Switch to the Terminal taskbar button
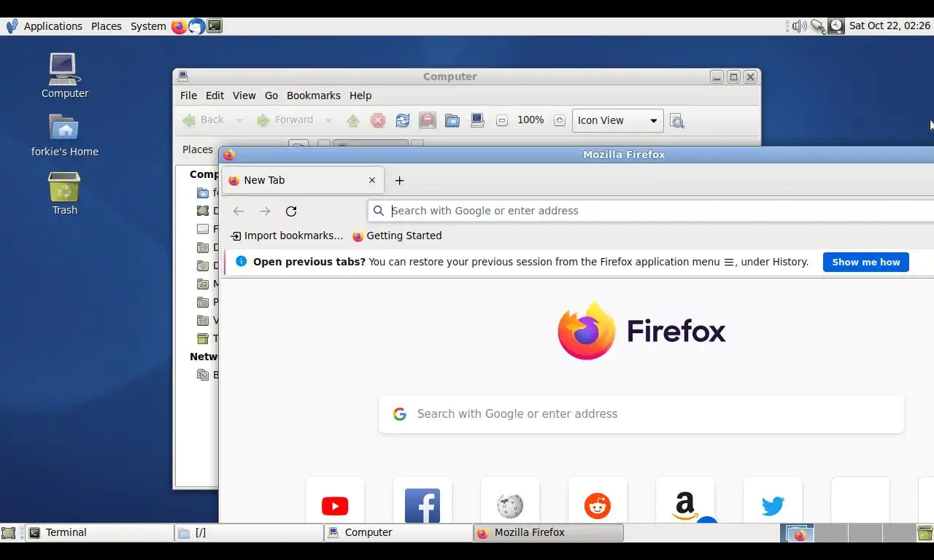 coord(100,533)
